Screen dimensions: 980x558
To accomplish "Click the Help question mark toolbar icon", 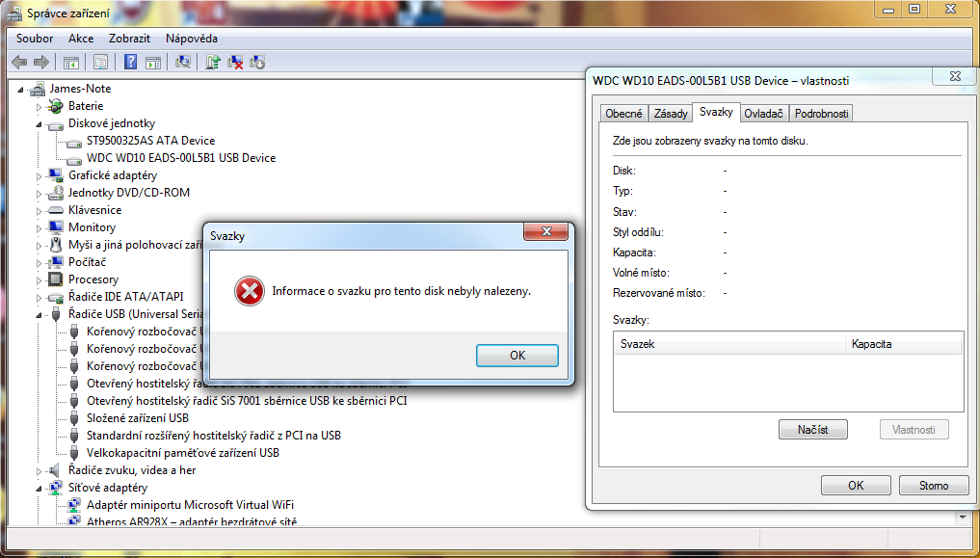I will click(x=131, y=62).
